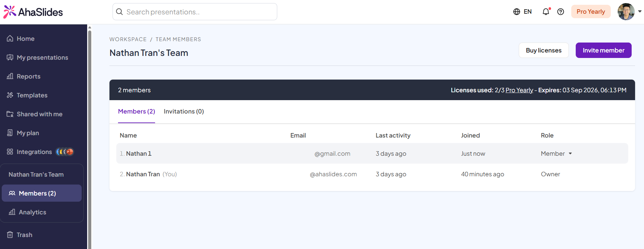
Task: Open the notifications bell
Action: pyautogui.click(x=546, y=12)
